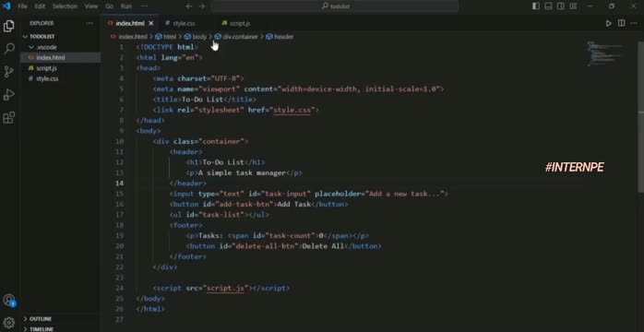Screen dimensions: 644x332
Task: Toggle the primary sidebar layout icon
Action: click(536, 6)
